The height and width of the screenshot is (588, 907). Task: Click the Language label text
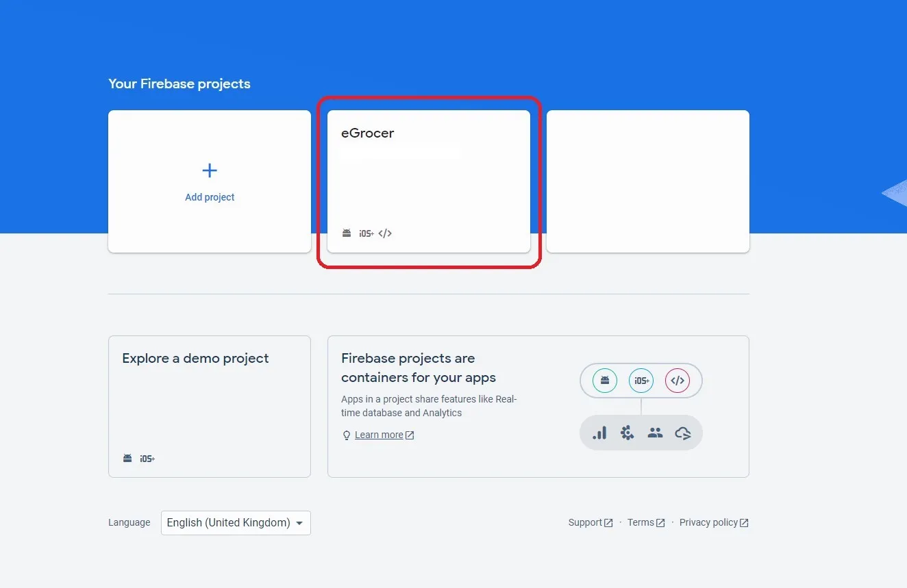[x=129, y=522]
